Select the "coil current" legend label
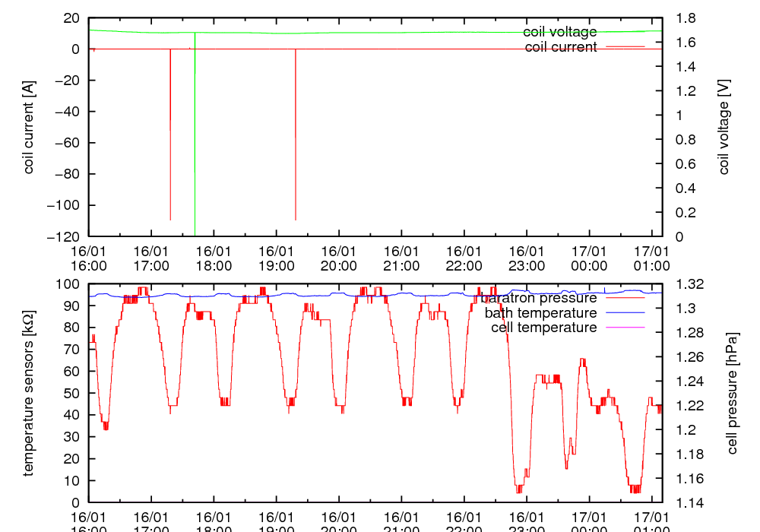Image resolution: width=760 pixels, height=532 pixels. point(561,47)
